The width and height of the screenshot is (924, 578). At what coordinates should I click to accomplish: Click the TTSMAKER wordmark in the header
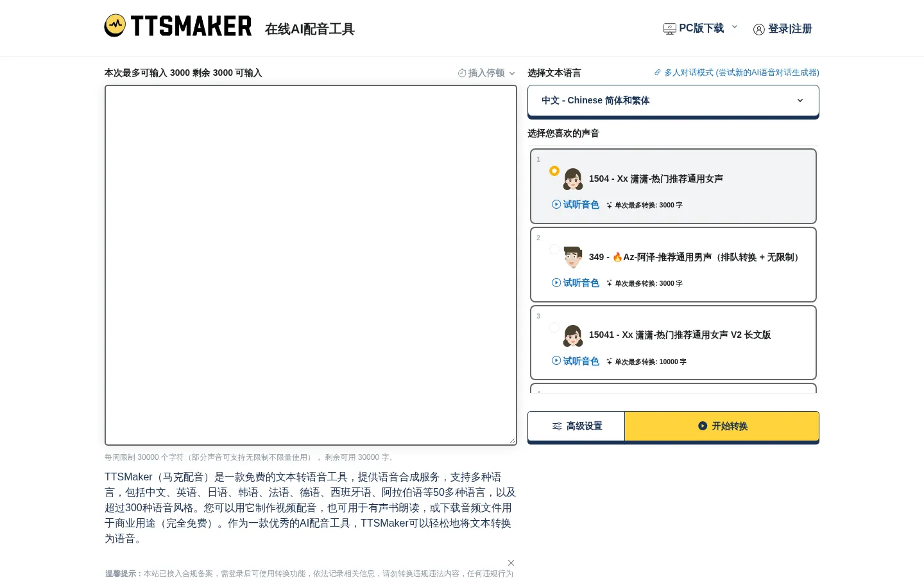click(191, 26)
